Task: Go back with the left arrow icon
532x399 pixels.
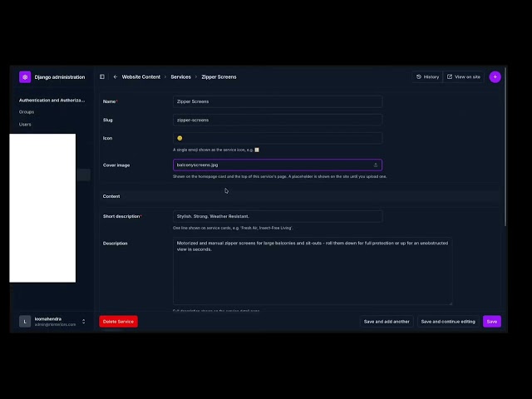Action: 116,77
